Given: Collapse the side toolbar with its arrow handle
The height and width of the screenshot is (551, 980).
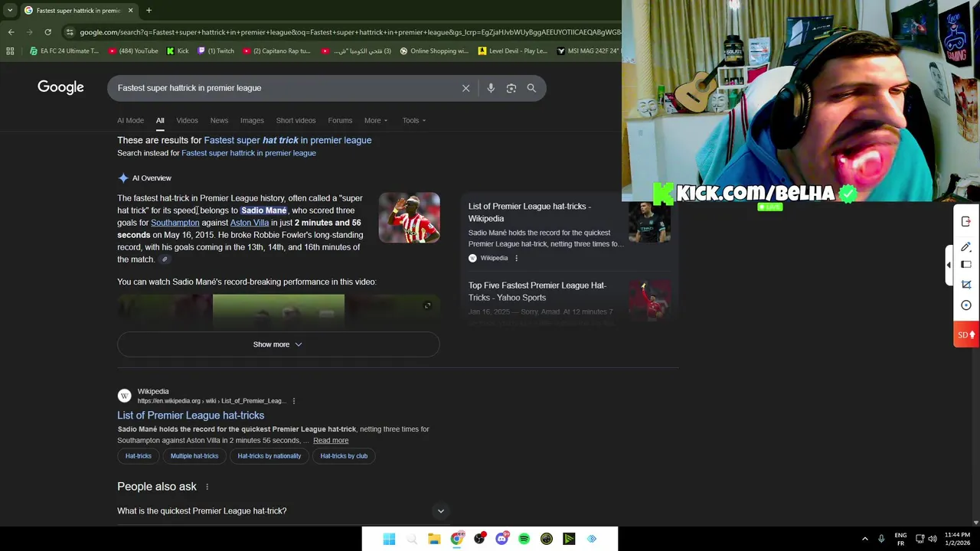Looking at the screenshot, I should [949, 265].
